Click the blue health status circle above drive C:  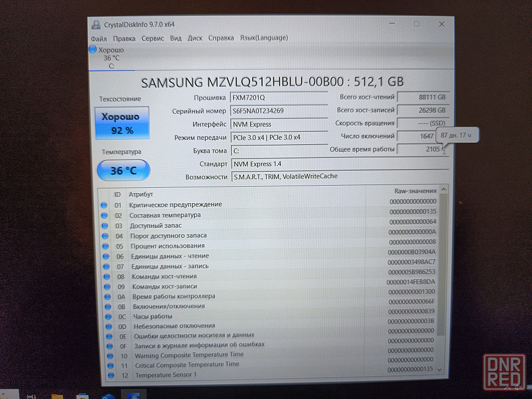tap(93, 49)
